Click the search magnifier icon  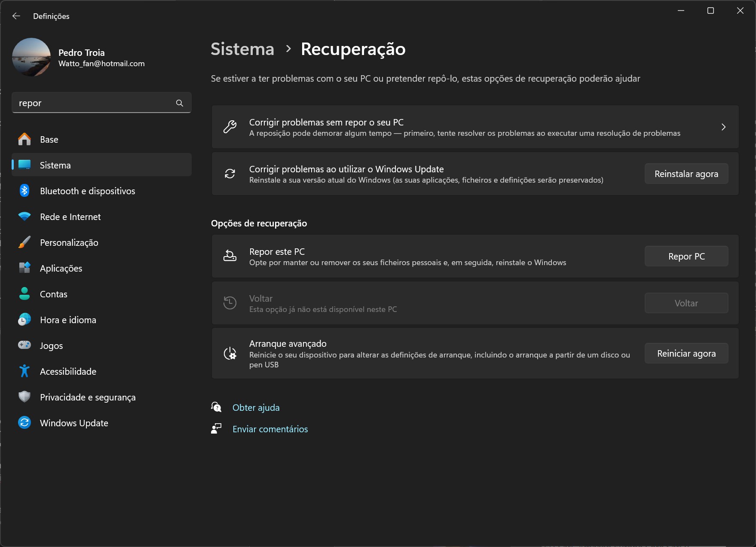(180, 103)
